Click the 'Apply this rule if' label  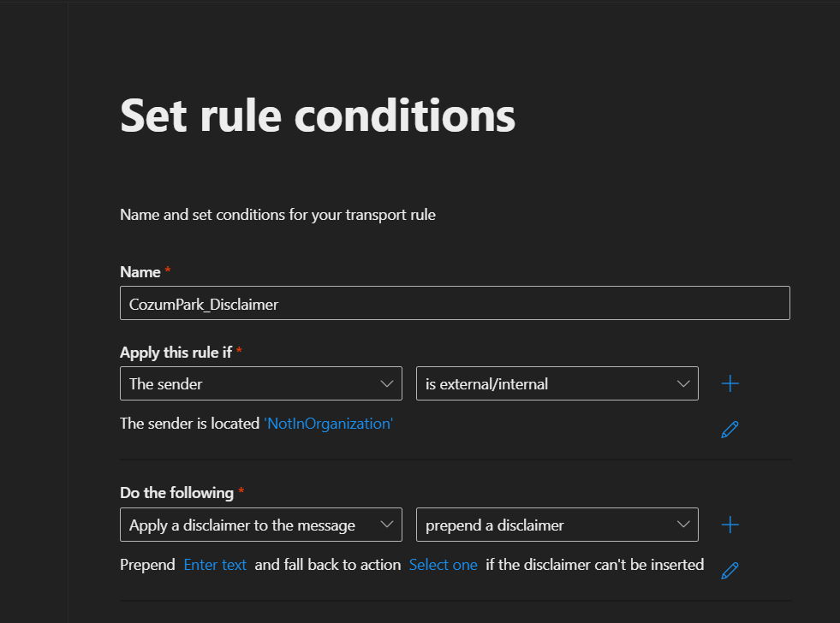click(176, 353)
